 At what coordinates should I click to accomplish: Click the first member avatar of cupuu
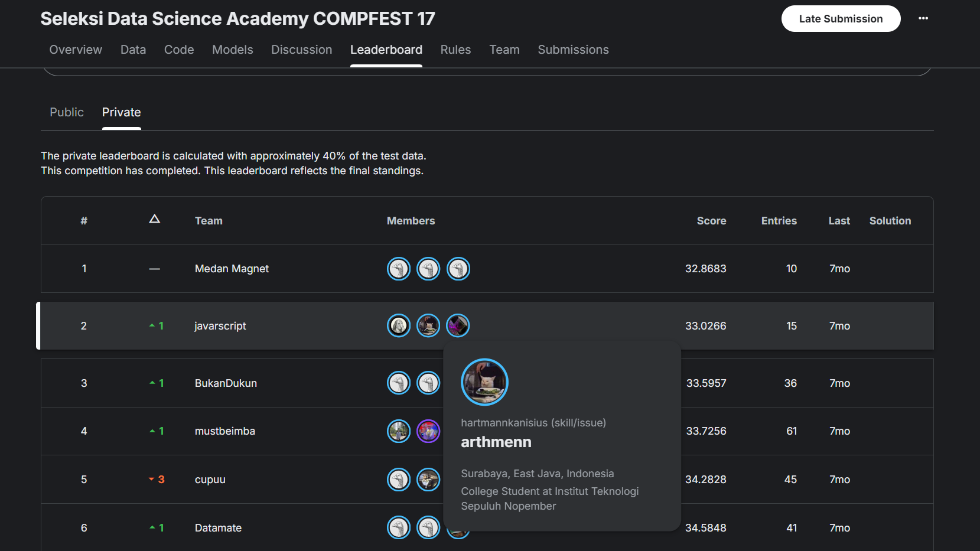(399, 480)
